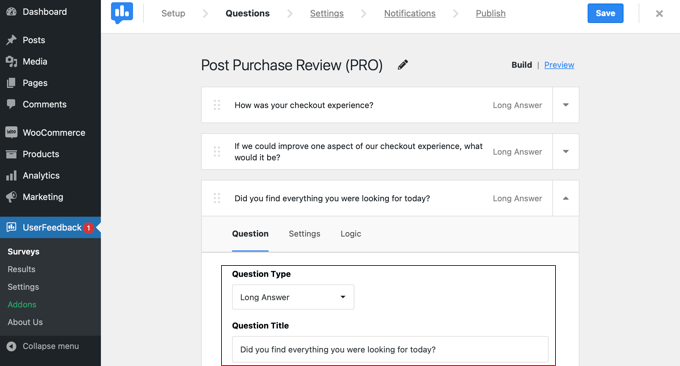
Task: Save the survey
Action: 605,13
